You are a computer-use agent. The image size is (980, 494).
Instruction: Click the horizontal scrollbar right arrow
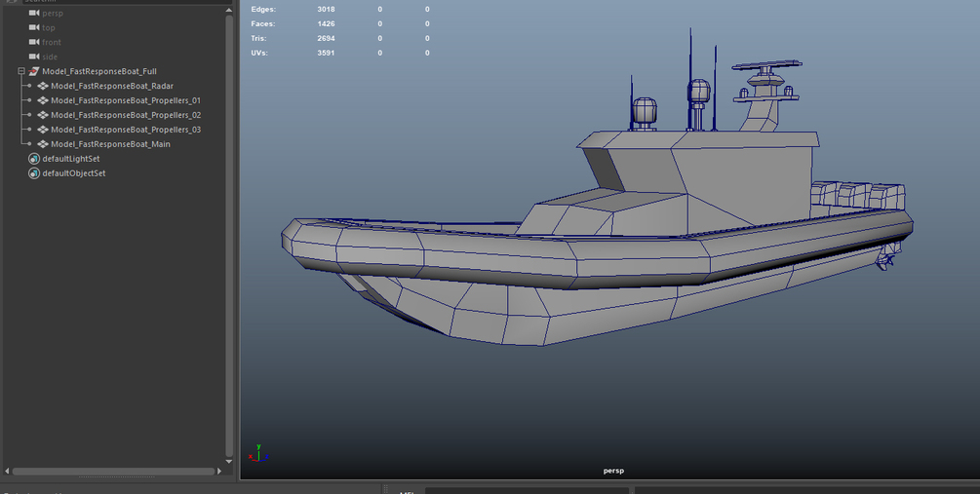pos(219,471)
